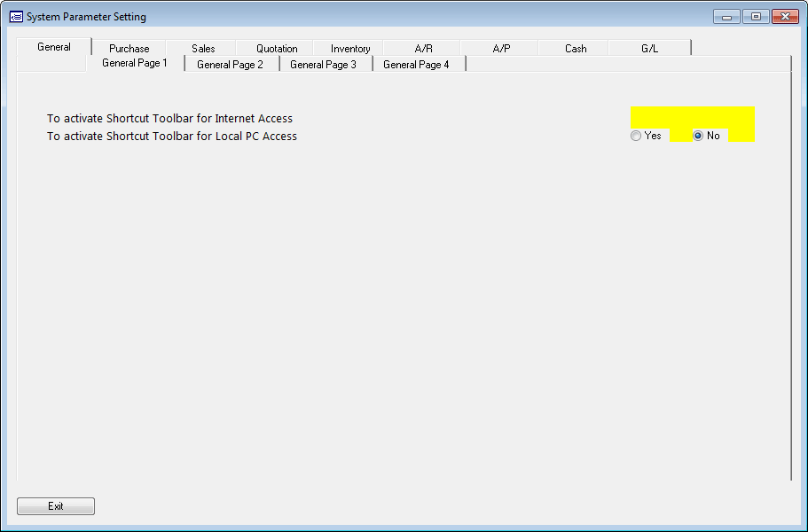Switch to the Purchase tab
Image resolution: width=808 pixels, height=532 pixels.
129,49
